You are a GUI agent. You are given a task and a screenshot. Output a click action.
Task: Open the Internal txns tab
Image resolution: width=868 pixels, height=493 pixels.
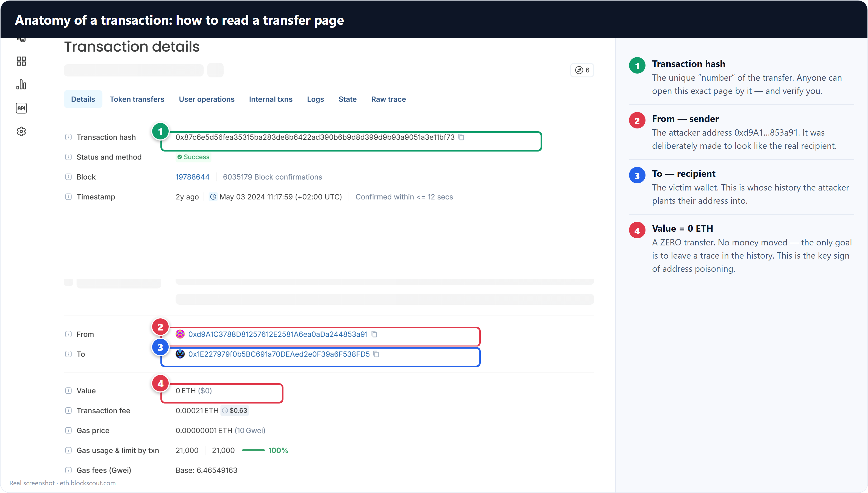click(271, 99)
